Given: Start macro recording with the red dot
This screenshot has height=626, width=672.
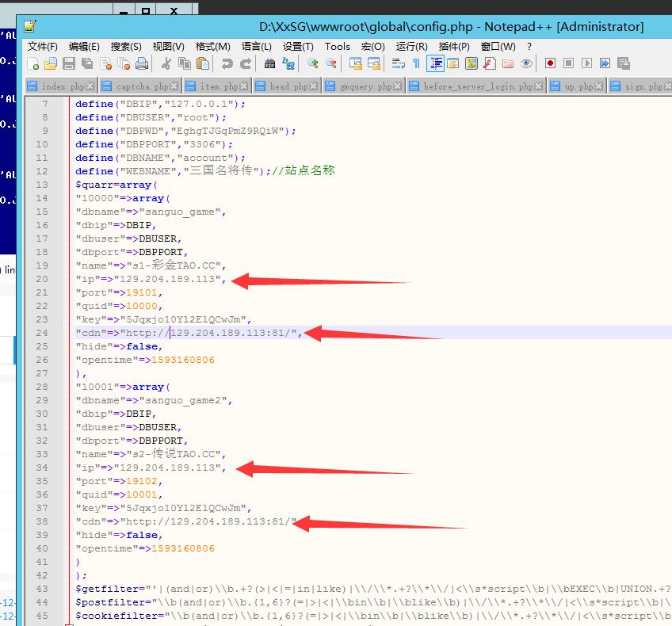Looking at the screenshot, I should pyautogui.click(x=550, y=64).
